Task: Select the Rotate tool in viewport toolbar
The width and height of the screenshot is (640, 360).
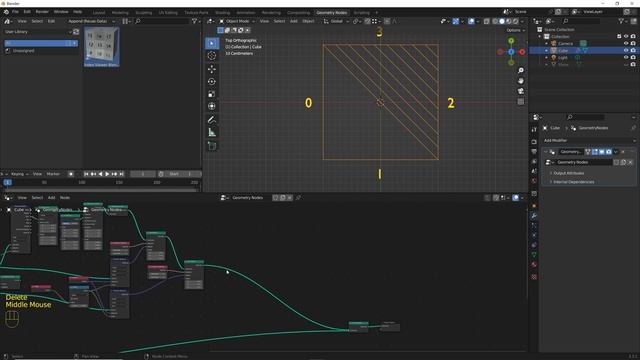Action: [x=211, y=82]
